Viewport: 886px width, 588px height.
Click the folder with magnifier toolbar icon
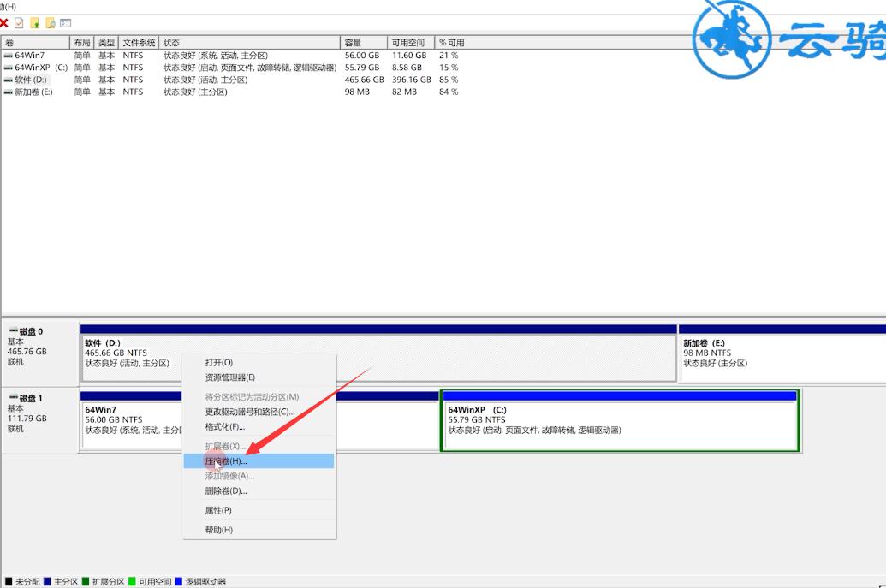51,23
